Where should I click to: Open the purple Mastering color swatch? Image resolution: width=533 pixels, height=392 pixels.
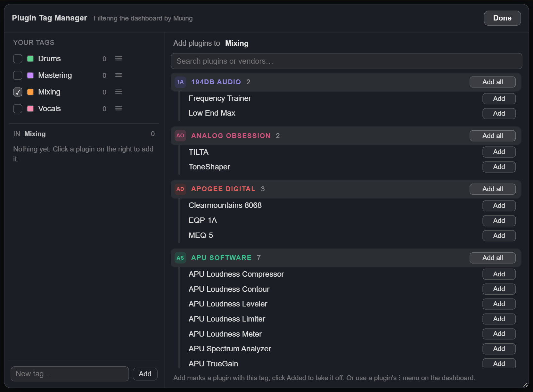[30, 75]
